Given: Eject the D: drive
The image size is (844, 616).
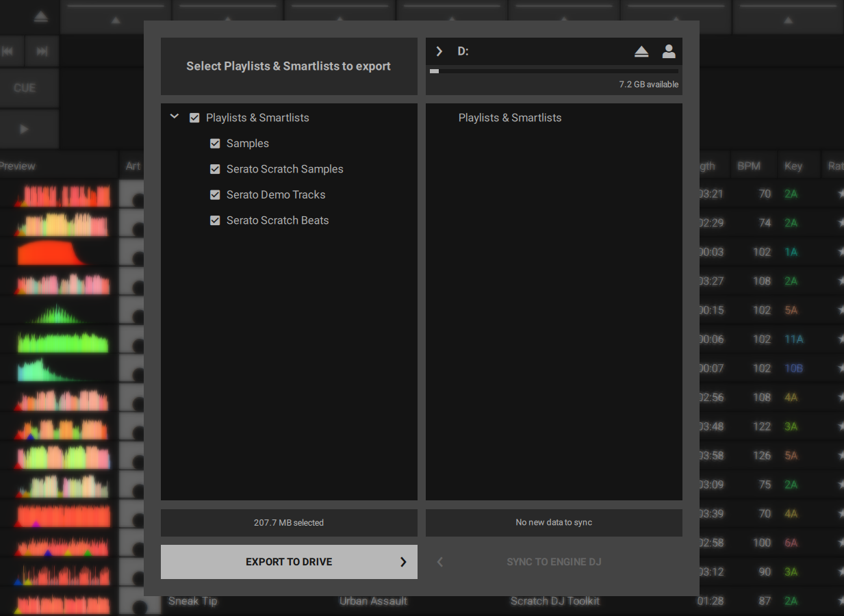Looking at the screenshot, I should (x=641, y=51).
